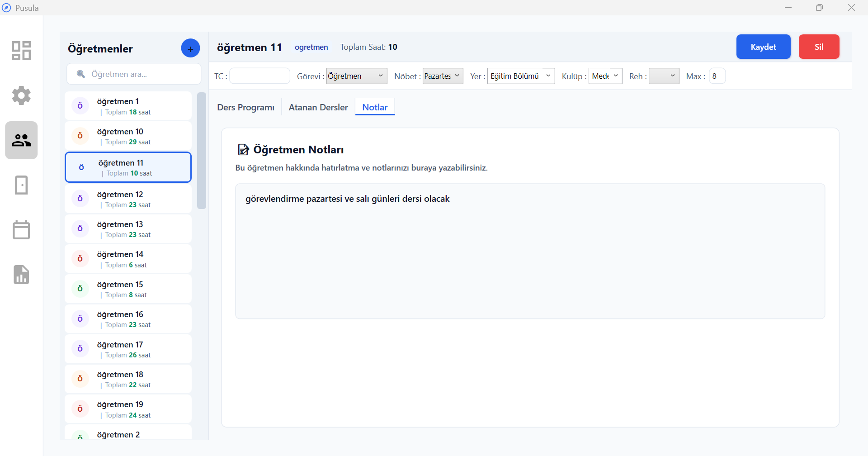868x456 pixels.
Task: Open the calendar icon in sidebar
Action: (x=21, y=230)
